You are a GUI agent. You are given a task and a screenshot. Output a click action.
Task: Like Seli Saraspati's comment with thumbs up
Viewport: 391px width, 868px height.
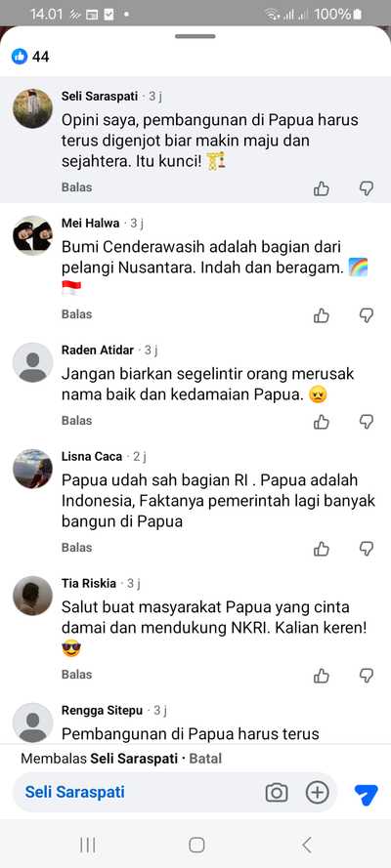(x=322, y=188)
